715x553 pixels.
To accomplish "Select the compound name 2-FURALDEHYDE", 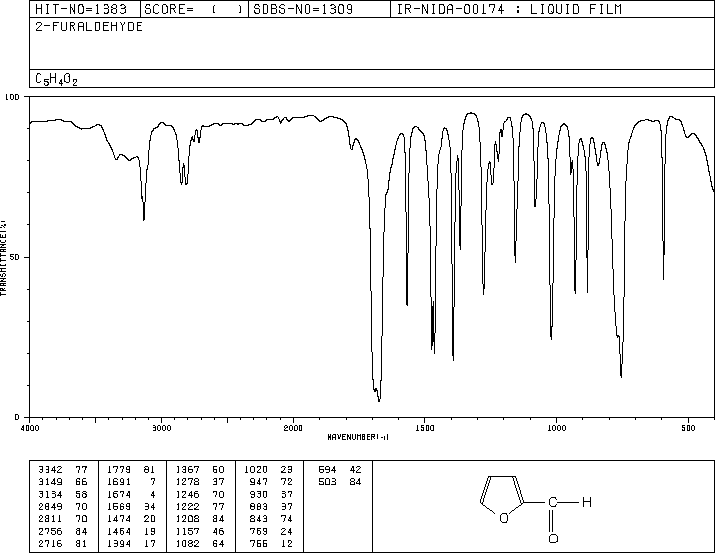I will click(89, 27).
